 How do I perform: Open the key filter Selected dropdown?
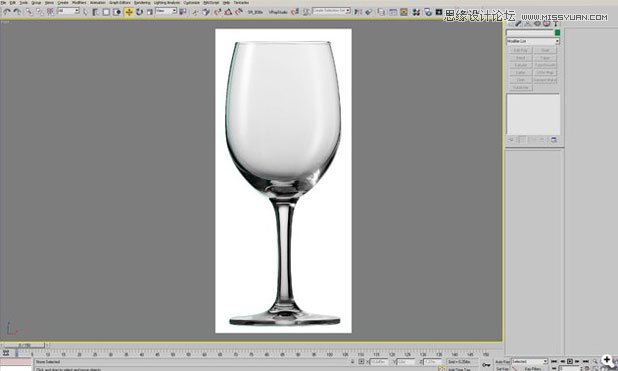529,362
